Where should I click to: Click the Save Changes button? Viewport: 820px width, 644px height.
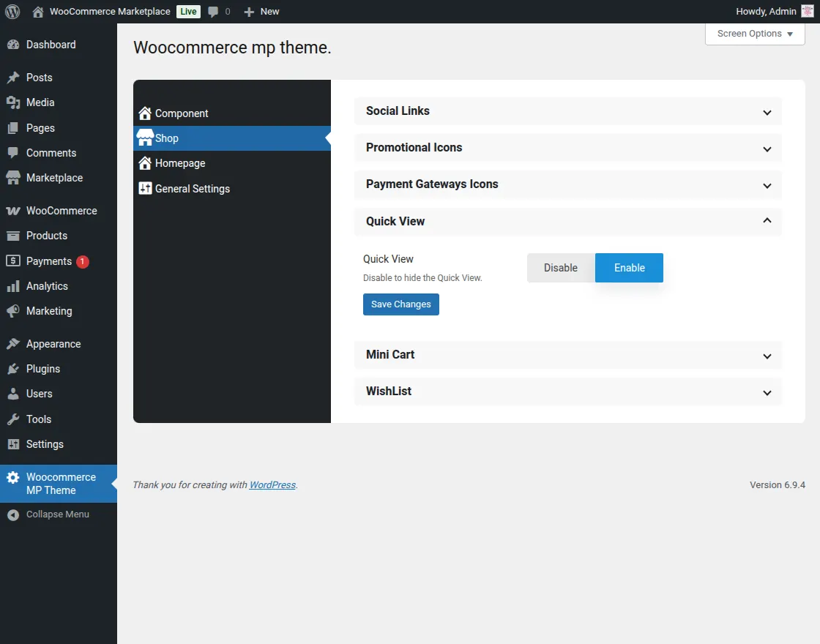pos(401,304)
